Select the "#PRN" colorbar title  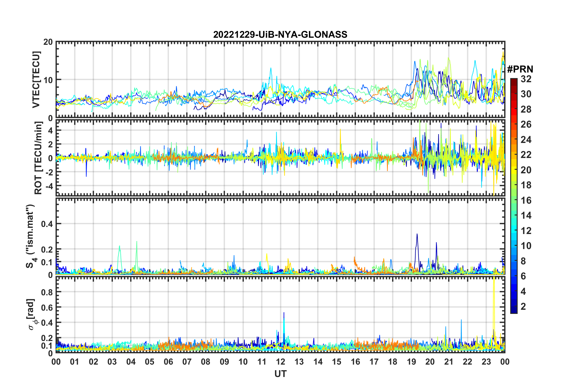[x=520, y=69]
